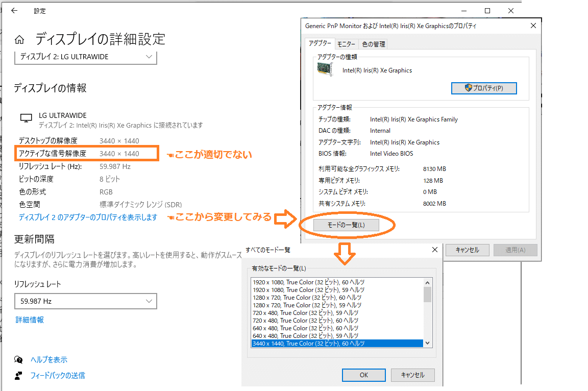
Task: Click the 適用(A) button
Action: tap(515, 250)
